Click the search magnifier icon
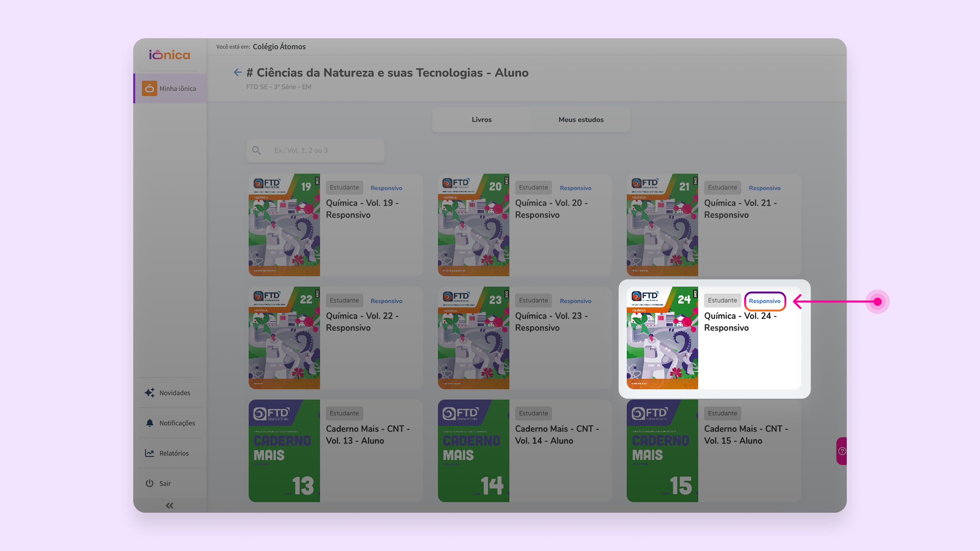980x551 pixels. (256, 150)
